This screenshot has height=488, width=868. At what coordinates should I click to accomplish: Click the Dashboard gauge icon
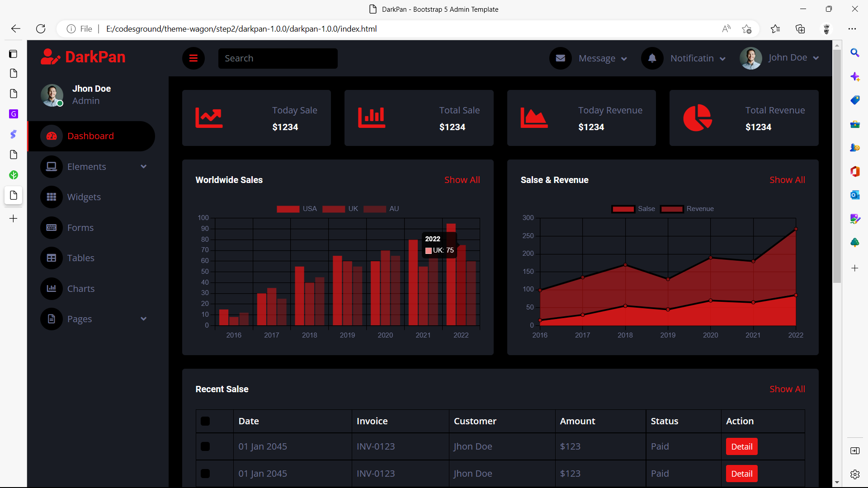pyautogui.click(x=52, y=136)
